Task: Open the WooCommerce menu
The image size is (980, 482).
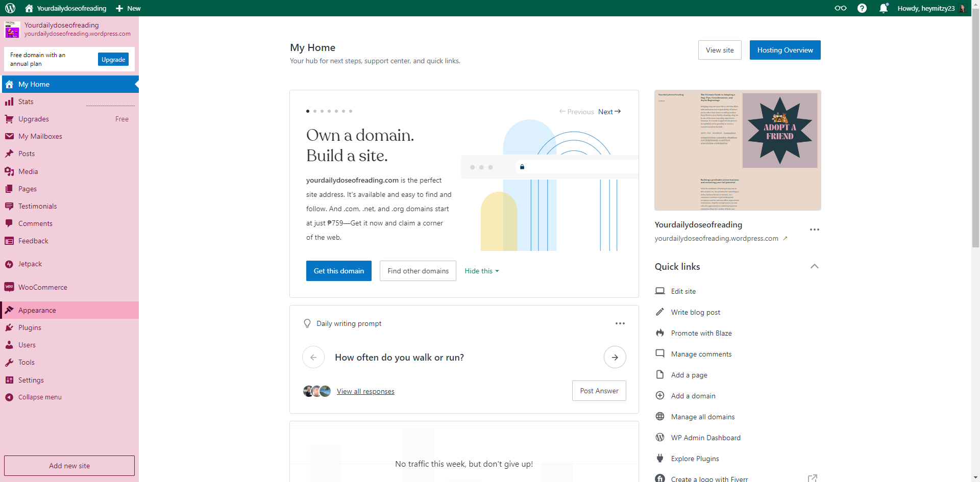Action: tap(69, 287)
